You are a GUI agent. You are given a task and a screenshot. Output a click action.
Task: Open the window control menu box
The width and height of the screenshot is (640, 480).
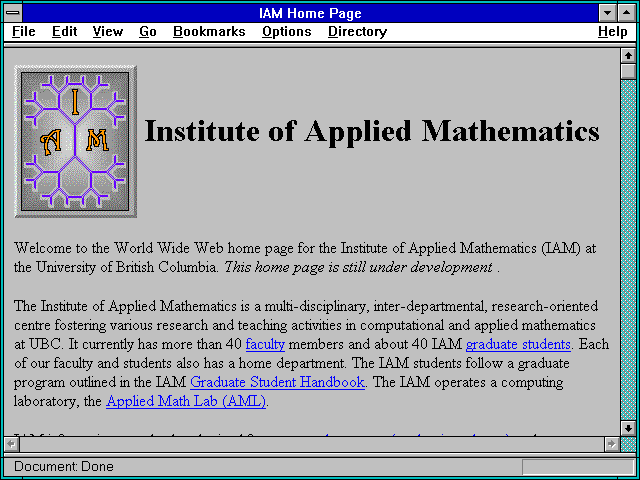(x=13, y=13)
